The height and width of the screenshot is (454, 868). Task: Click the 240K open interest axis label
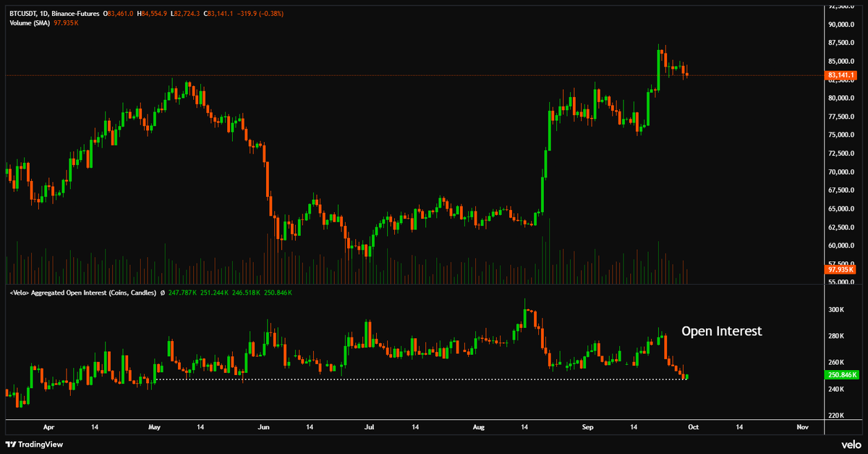836,390
